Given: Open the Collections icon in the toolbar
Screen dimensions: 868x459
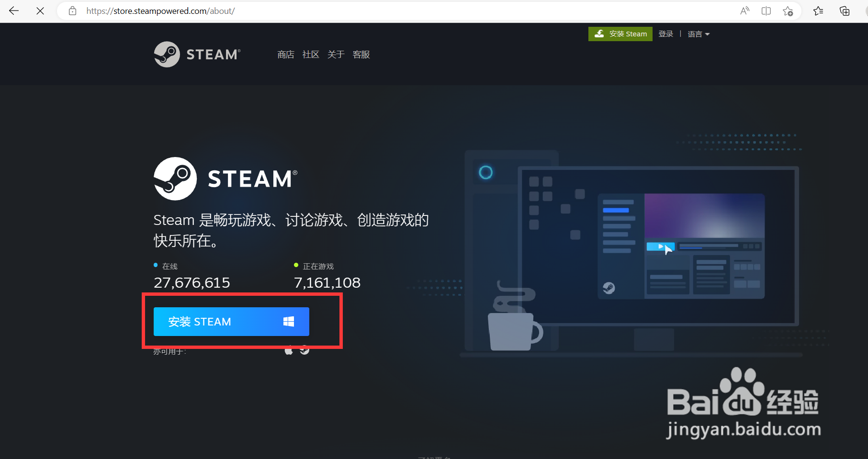Looking at the screenshot, I should point(845,11).
